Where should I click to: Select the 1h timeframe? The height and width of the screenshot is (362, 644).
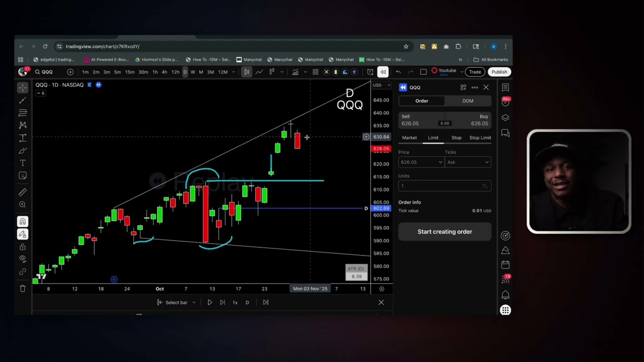[x=155, y=72]
